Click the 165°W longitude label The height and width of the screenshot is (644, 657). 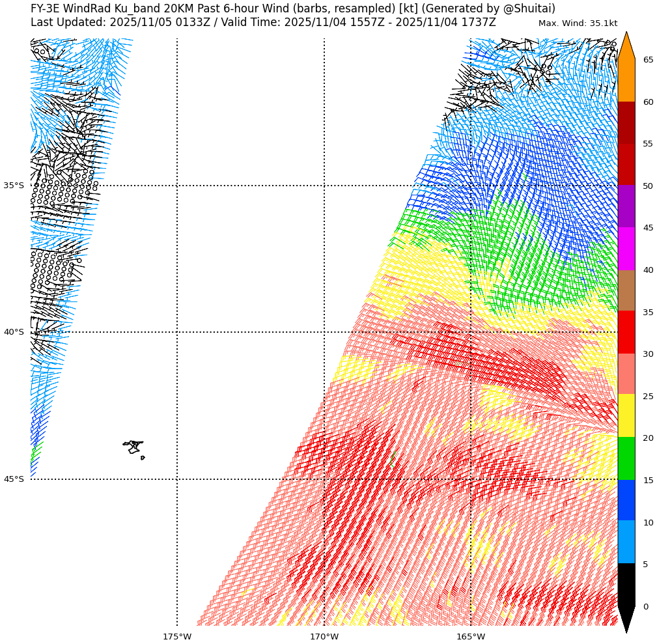click(471, 636)
